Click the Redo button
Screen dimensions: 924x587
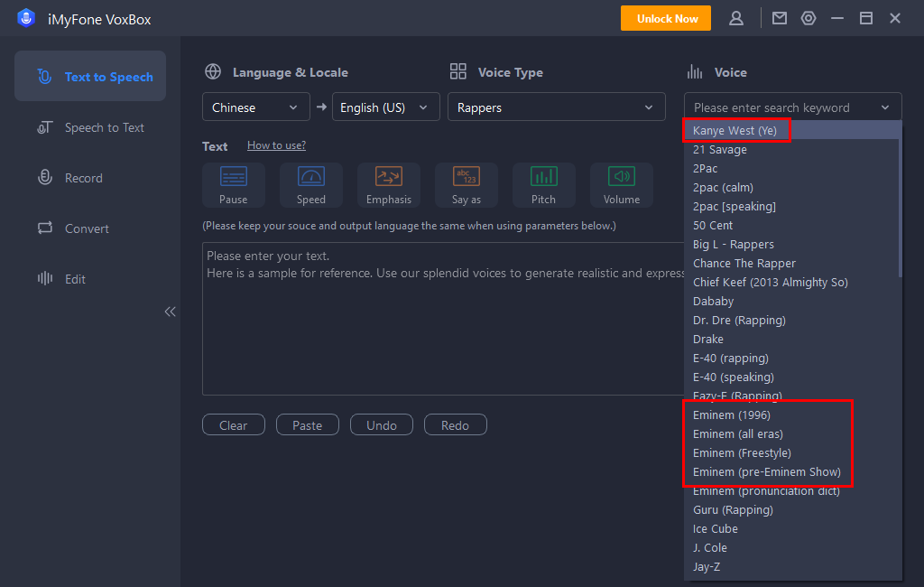(456, 424)
